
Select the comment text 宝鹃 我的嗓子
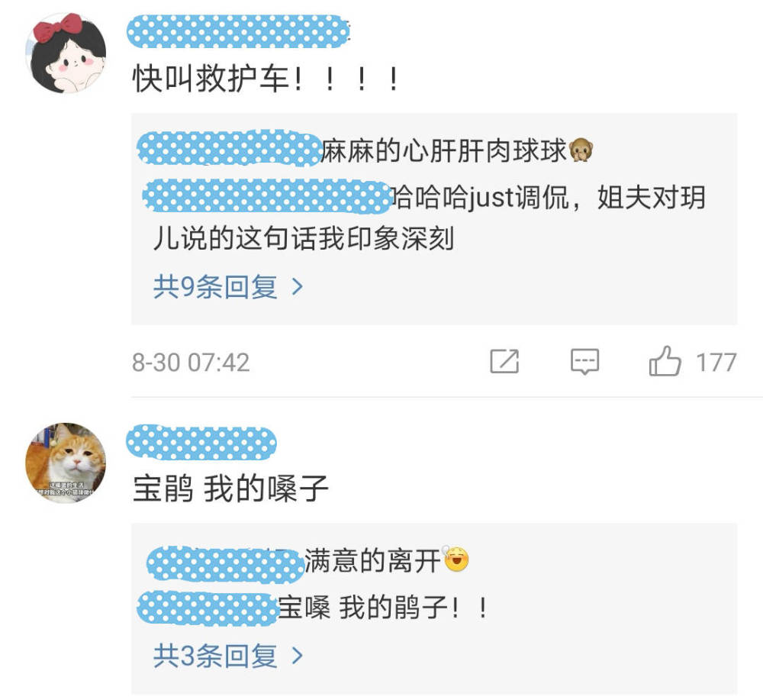[x=230, y=489]
